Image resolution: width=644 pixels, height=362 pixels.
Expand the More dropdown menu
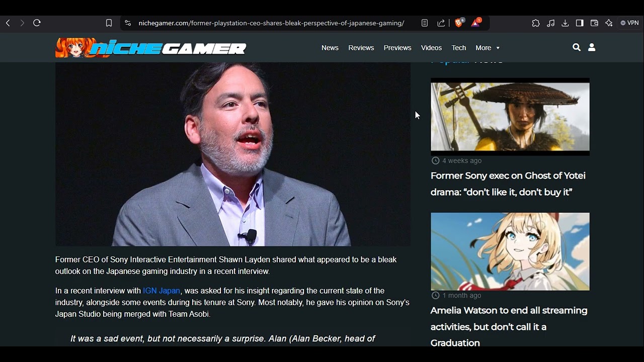tap(488, 48)
